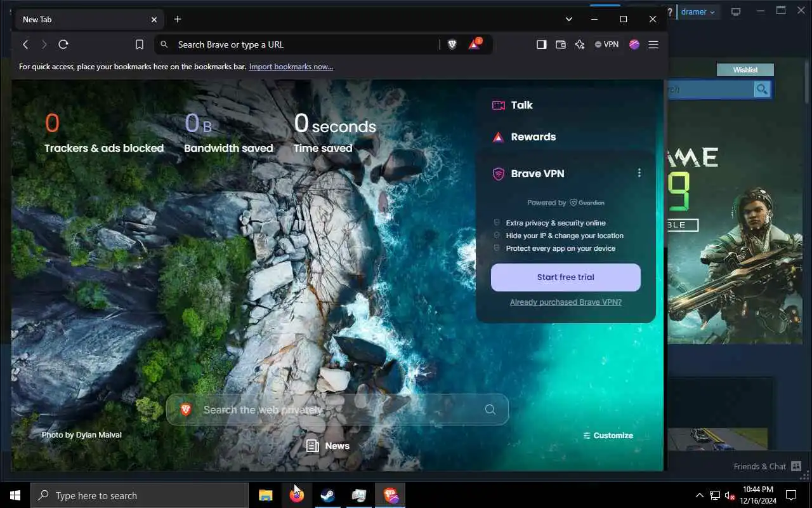The image size is (812, 508).
Task: Go back using the browser back arrow
Action: click(x=25, y=44)
